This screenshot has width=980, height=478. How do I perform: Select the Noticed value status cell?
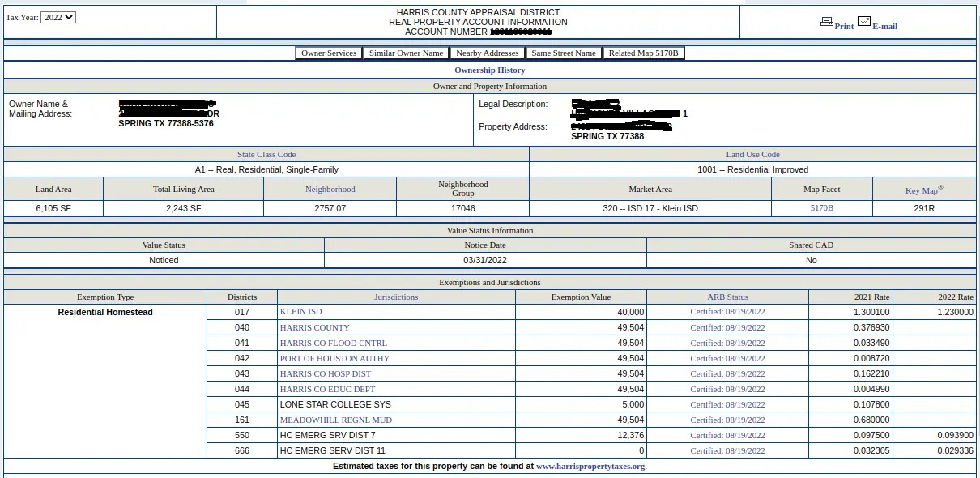point(164,260)
